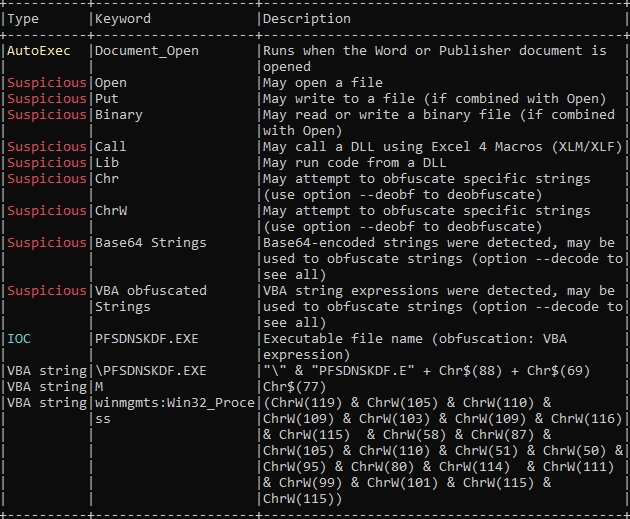
Task: Click the Description column header
Action: pos(306,18)
